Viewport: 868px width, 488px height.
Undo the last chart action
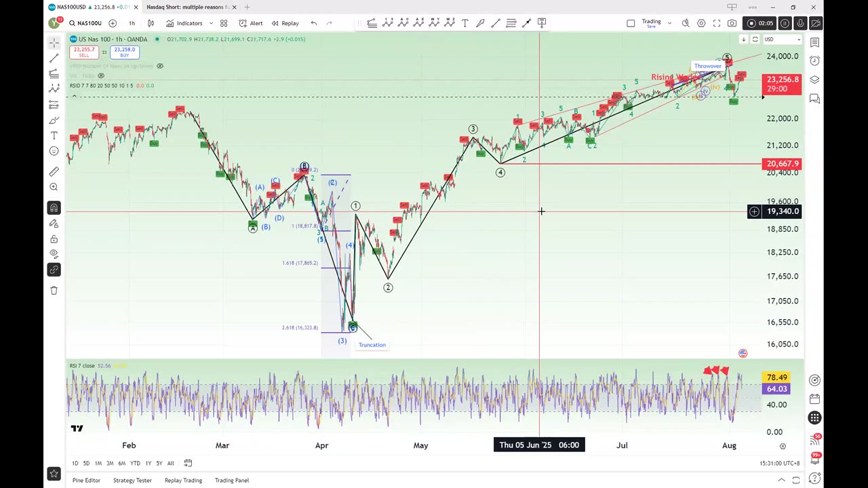313,23
